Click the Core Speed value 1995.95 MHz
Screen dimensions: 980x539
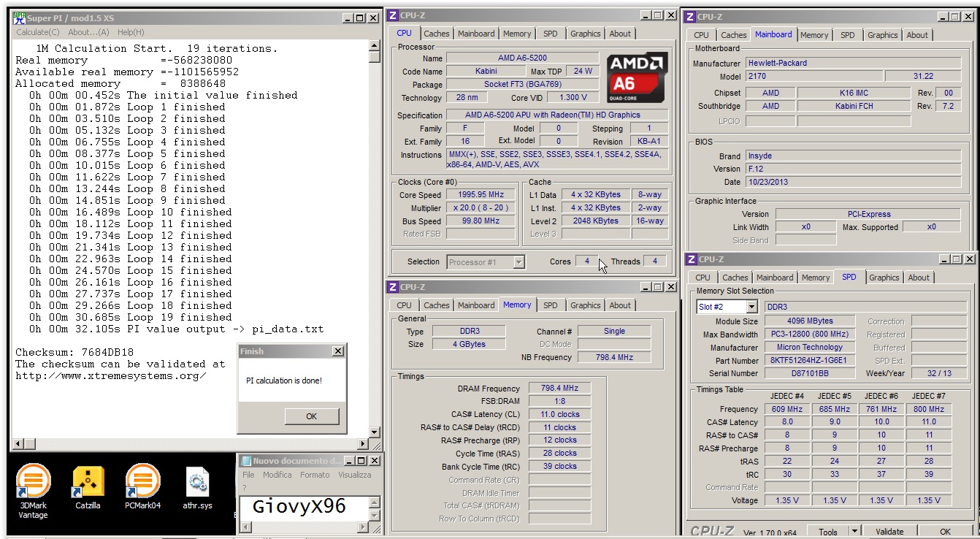[481, 195]
